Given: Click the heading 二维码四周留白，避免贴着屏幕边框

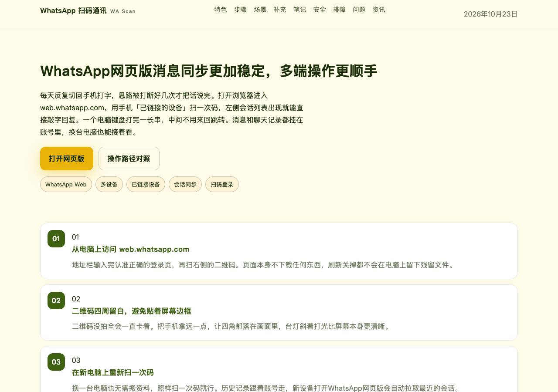Looking at the screenshot, I should point(132,311).
